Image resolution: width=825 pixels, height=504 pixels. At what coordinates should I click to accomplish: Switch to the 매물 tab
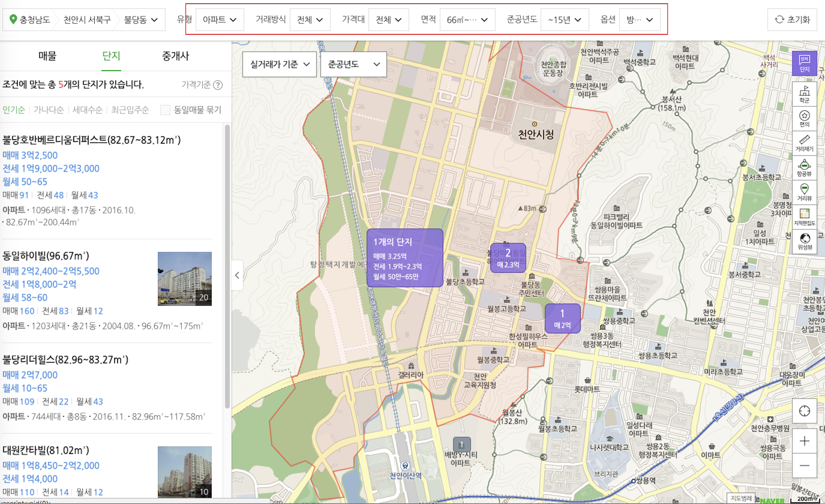click(x=47, y=56)
